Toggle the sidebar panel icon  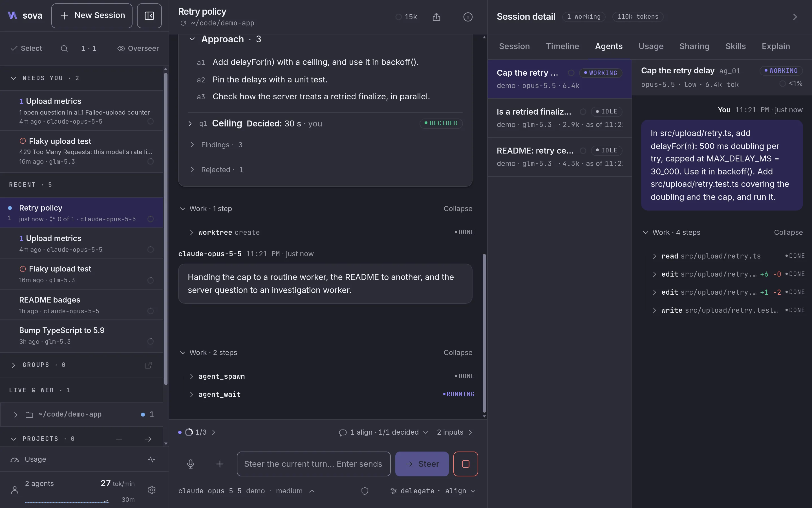click(x=149, y=16)
